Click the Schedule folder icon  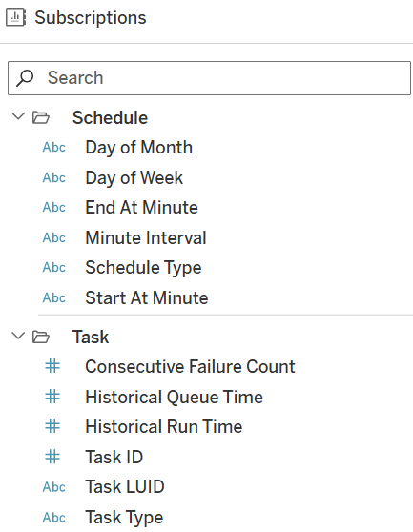click(41, 117)
